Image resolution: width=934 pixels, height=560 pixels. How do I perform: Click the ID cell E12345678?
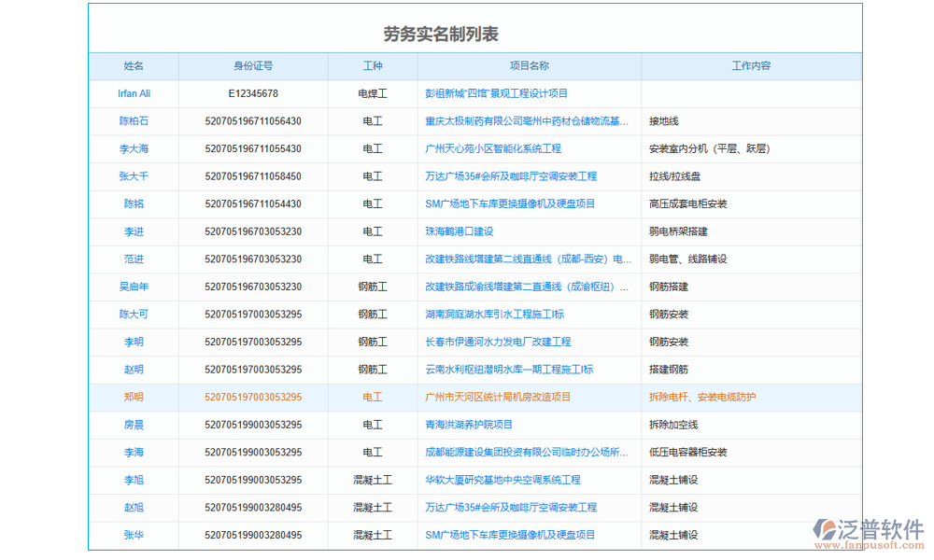click(x=253, y=94)
